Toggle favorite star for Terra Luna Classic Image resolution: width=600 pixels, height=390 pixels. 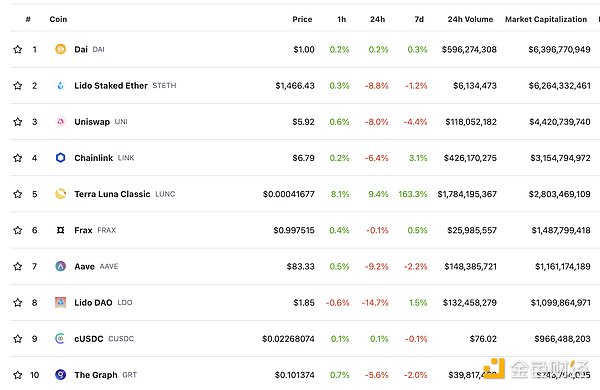(18, 194)
